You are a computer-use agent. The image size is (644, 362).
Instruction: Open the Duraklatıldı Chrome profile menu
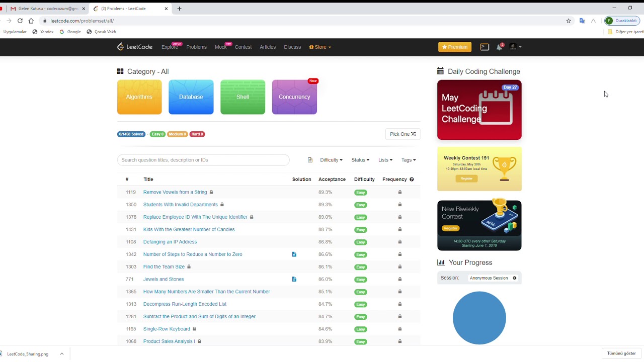click(622, 21)
